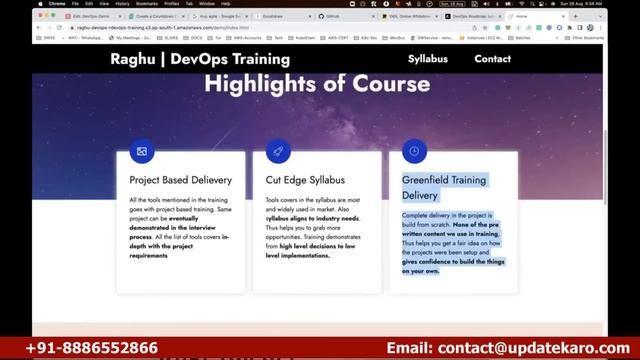Screen dimensions: 640x360
Task: Open macOS Spotlight search icon
Action: click(x=532, y=4)
